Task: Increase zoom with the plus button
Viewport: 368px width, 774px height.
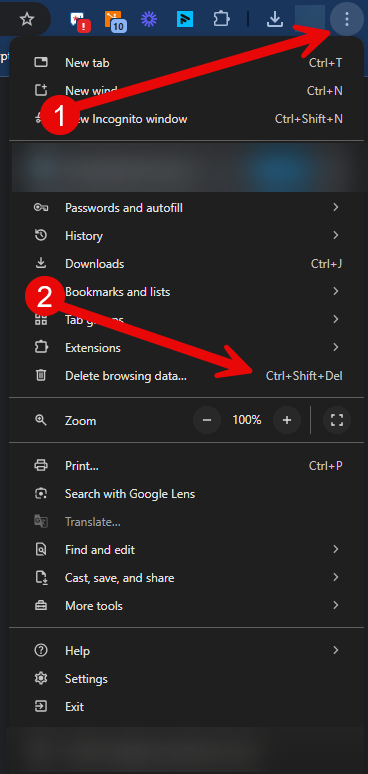Action: click(287, 420)
